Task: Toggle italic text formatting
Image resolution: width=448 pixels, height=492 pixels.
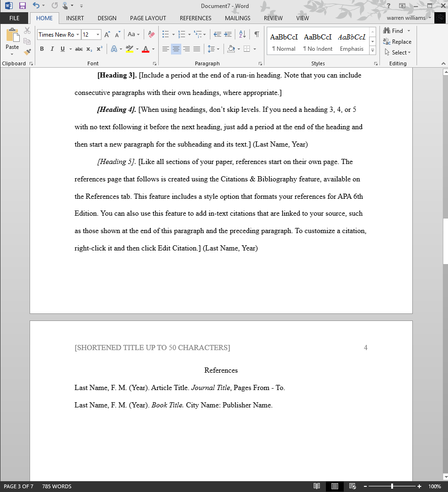Action: coord(52,49)
